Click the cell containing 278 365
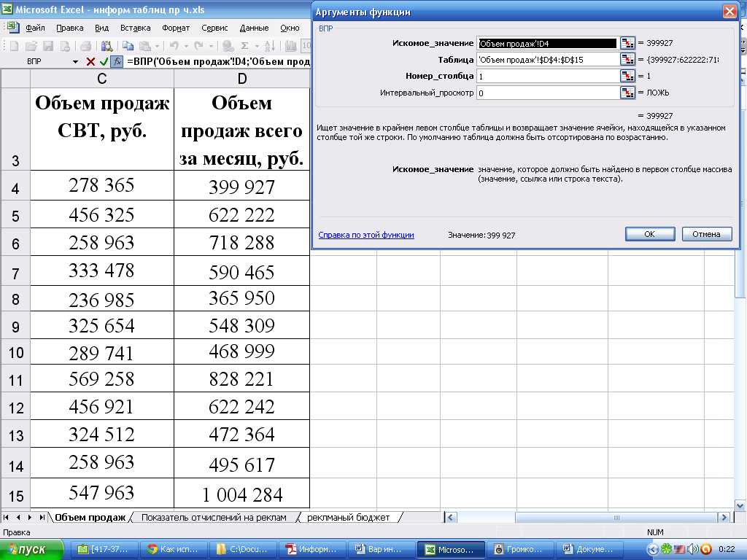 [x=102, y=185]
